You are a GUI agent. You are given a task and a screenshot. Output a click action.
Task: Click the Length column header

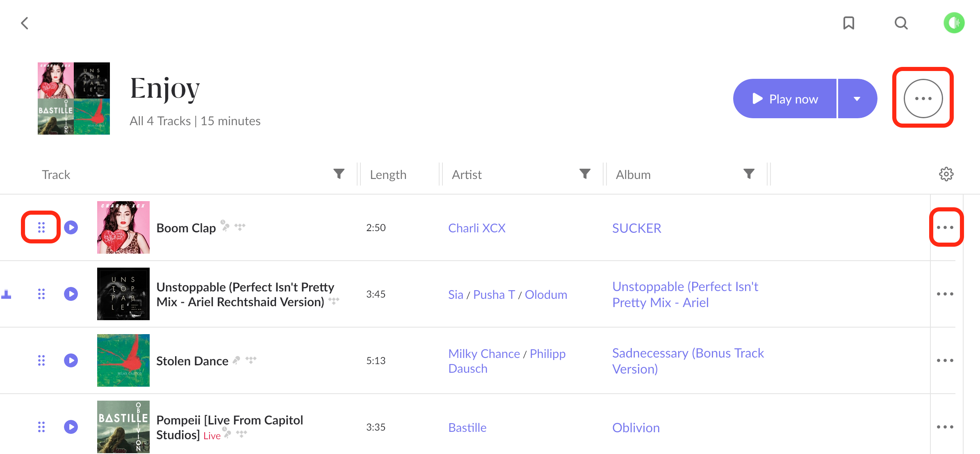(388, 175)
